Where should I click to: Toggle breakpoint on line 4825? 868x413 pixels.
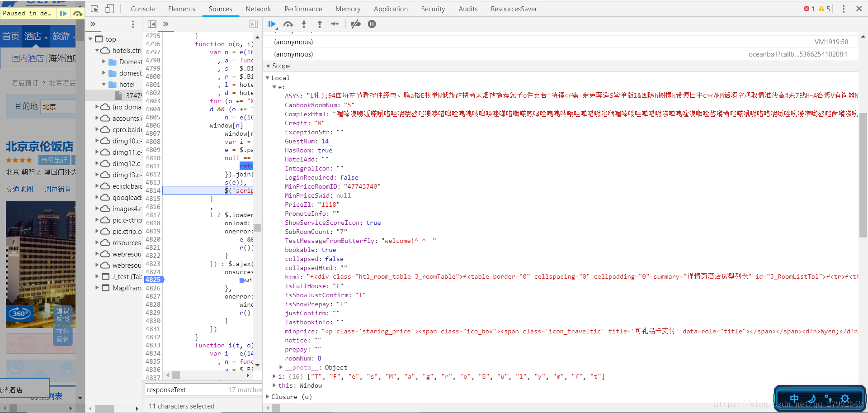pos(153,280)
